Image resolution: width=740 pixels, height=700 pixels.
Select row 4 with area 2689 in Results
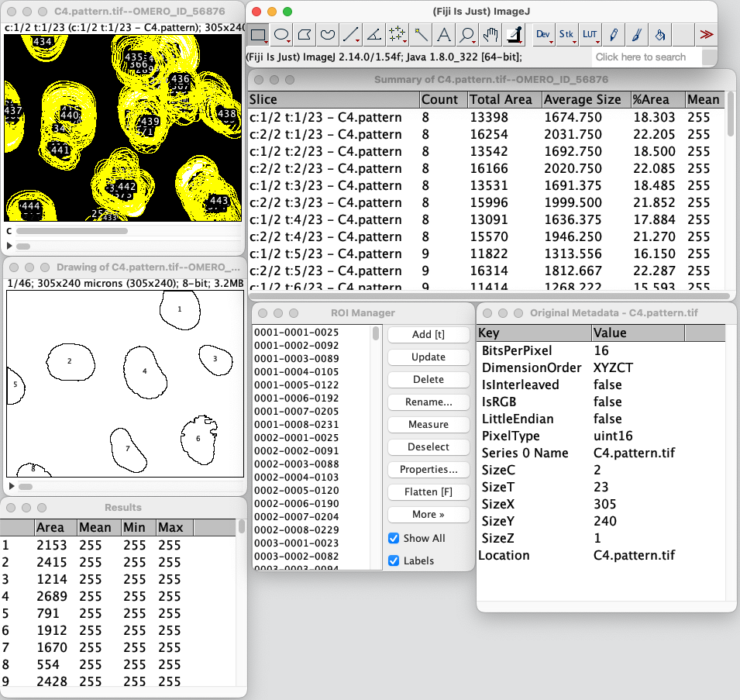[118, 597]
